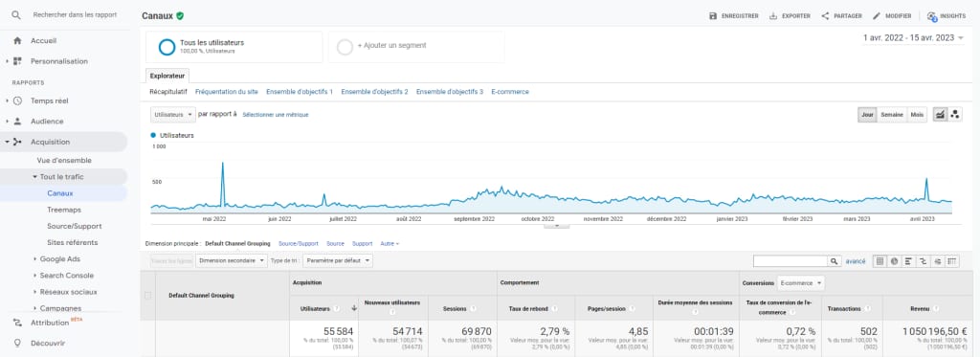Expand the Réseaux sociaux submenu
The width and height of the screenshot is (980, 357).
(x=35, y=292)
